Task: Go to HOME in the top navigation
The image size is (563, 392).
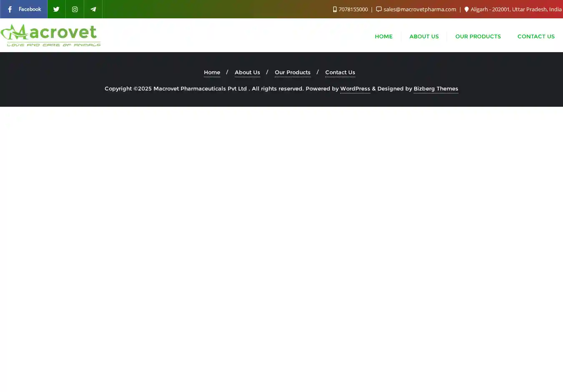Action: (x=383, y=36)
